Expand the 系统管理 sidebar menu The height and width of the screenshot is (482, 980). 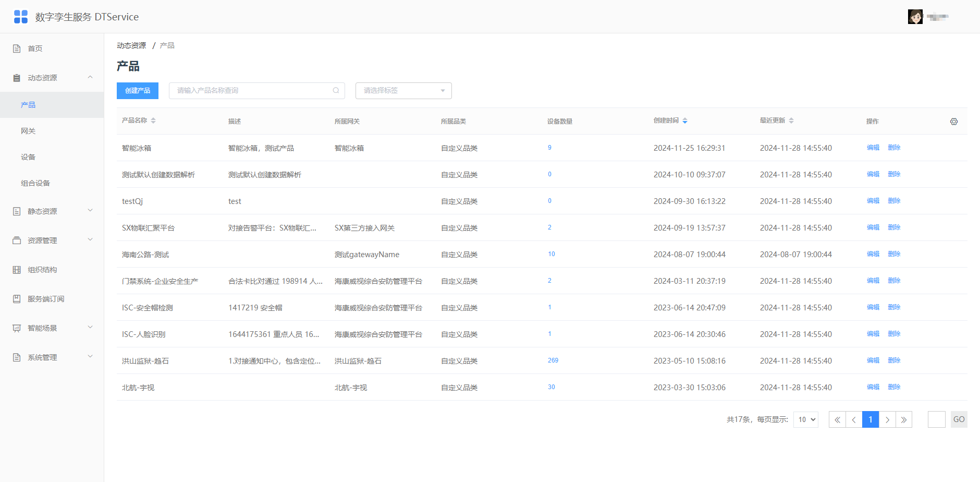[x=52, y=357]
